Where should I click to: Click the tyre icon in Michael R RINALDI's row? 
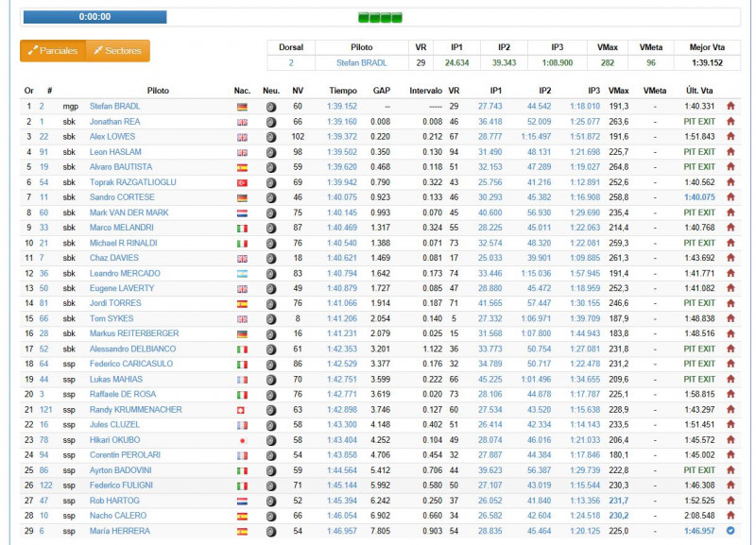(271, 244)
